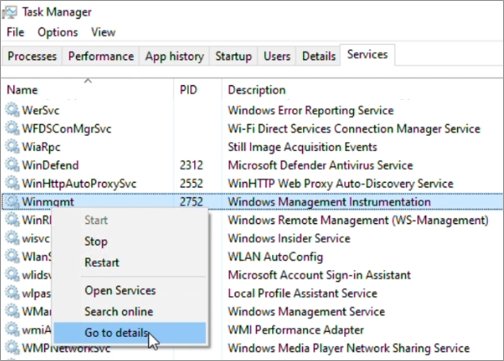The width and height of the screenshot is (504, 361).
Task: Click the Windows Management Service description
Action: (x=306, y=312)
